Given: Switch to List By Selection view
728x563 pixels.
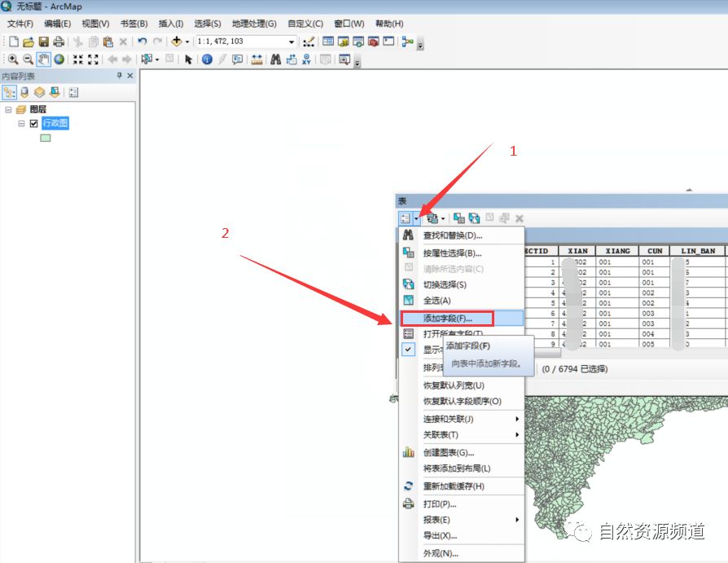Looking at the screenshot, I should 55,92.
